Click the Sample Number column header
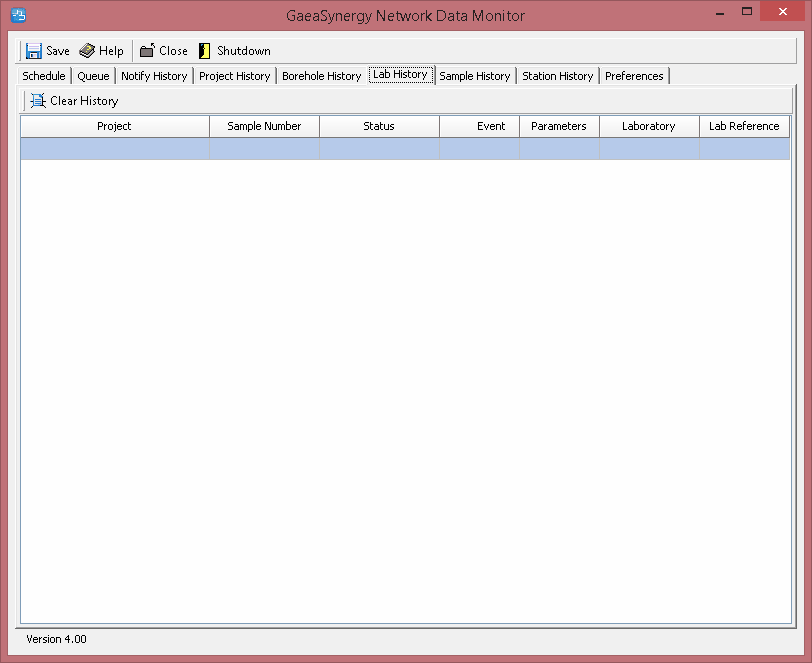 [x=264, y=126]
